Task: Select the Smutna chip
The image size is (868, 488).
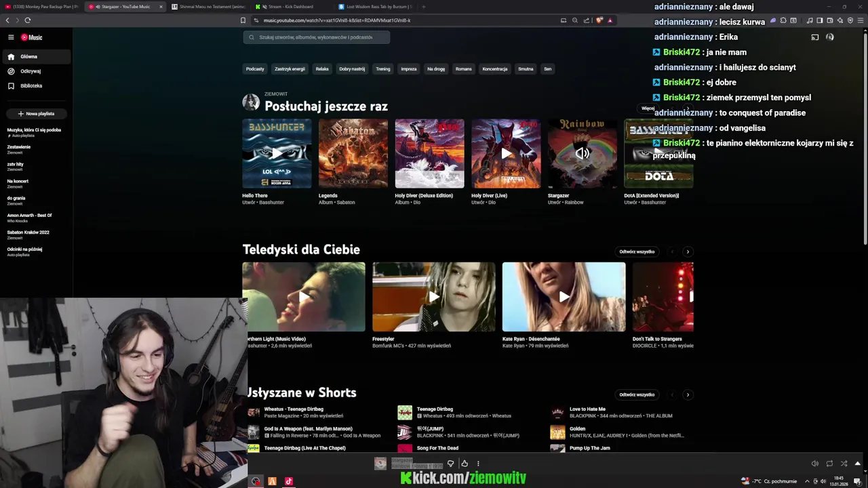Action: pyautogui.click(x=526, y=69)
